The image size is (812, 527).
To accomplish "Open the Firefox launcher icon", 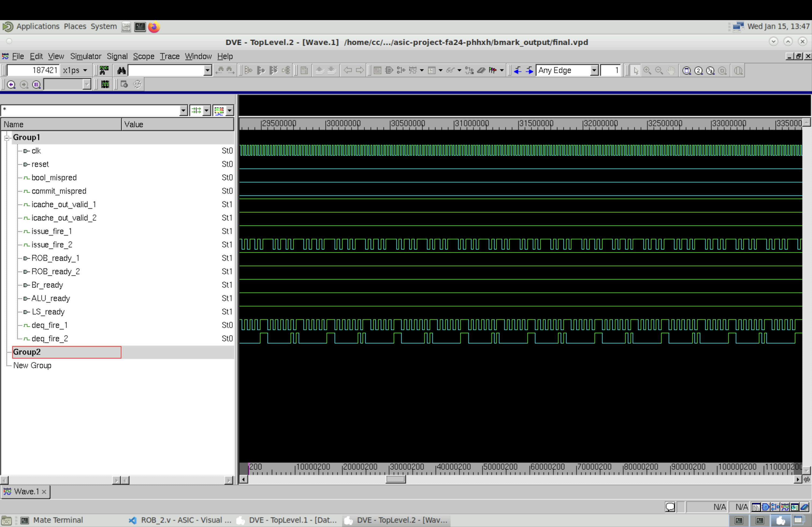I will click(x=154, y=27).
